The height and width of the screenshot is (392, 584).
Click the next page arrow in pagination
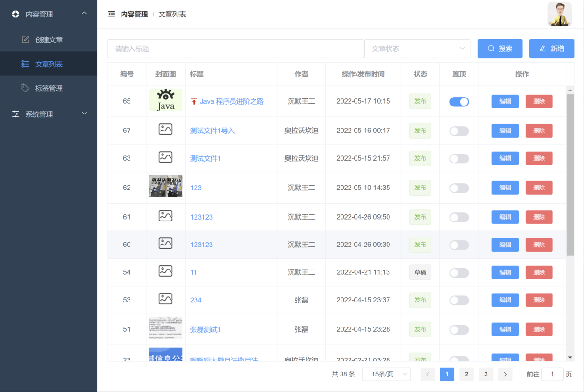[505, 374]
